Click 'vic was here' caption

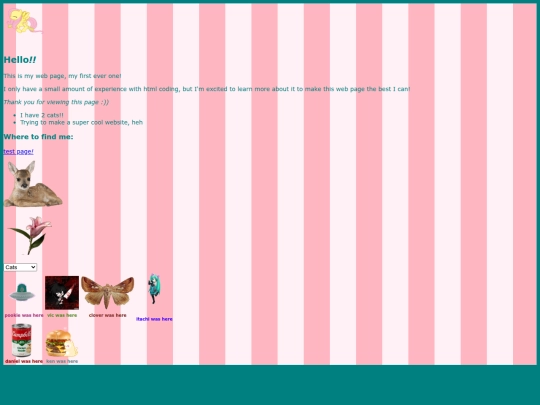click(62, 315)
